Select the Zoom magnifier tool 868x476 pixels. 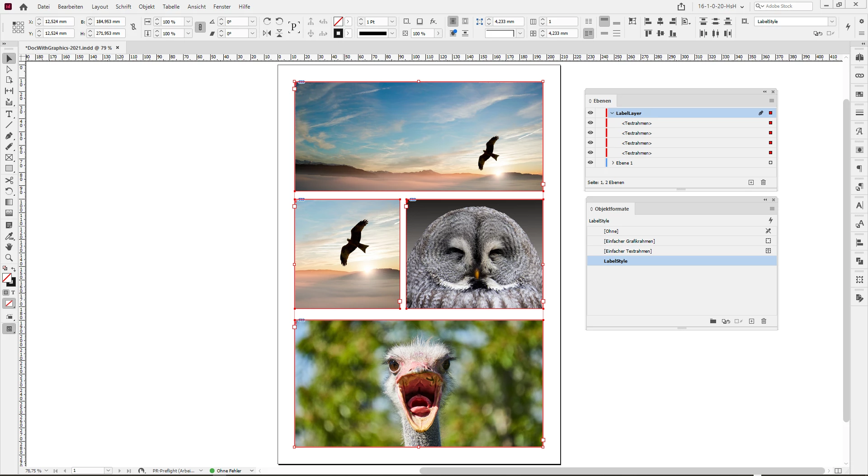coord(9,258)
